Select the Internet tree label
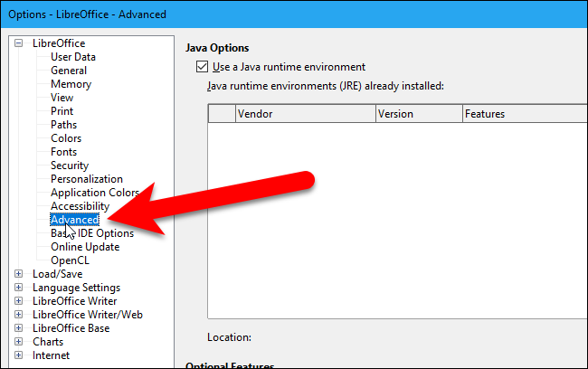Screen dimensions: 588x369 pos(51,355)
